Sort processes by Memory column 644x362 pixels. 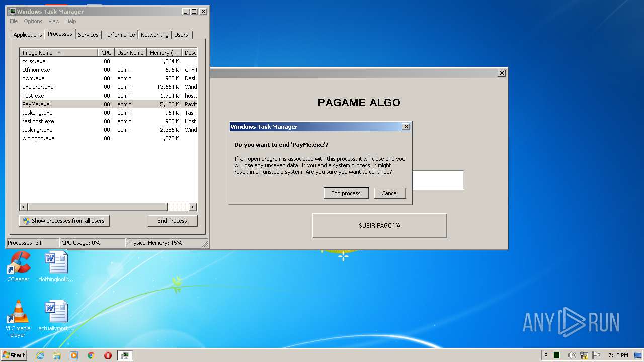(x=164, y=53)
